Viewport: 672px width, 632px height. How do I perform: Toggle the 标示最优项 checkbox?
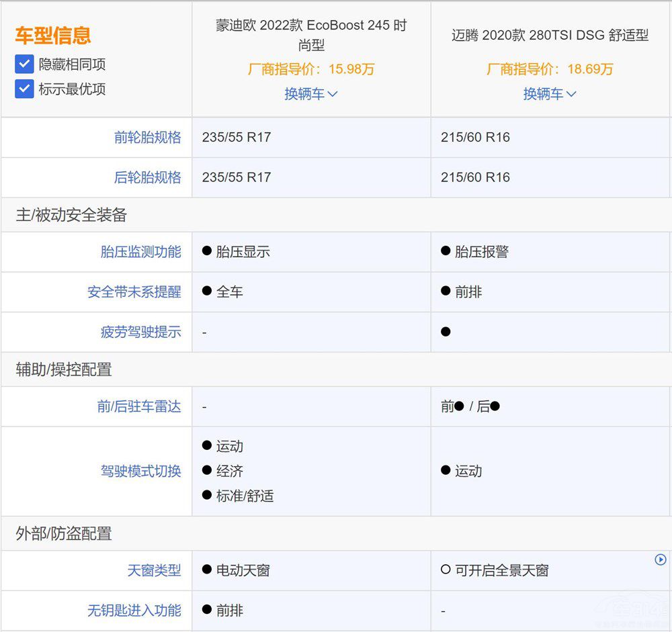pyautogui.click(x=24, y=89)
